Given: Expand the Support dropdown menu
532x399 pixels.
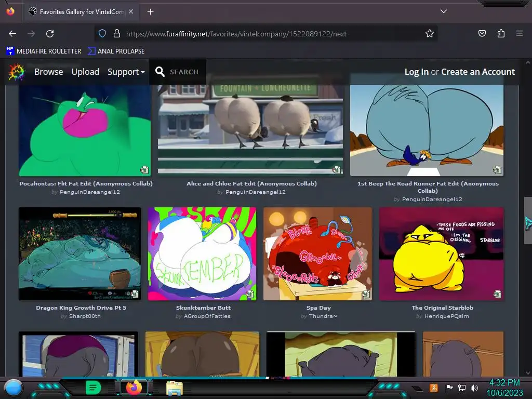Looking at the screenshot, I should tap(126, 72).
